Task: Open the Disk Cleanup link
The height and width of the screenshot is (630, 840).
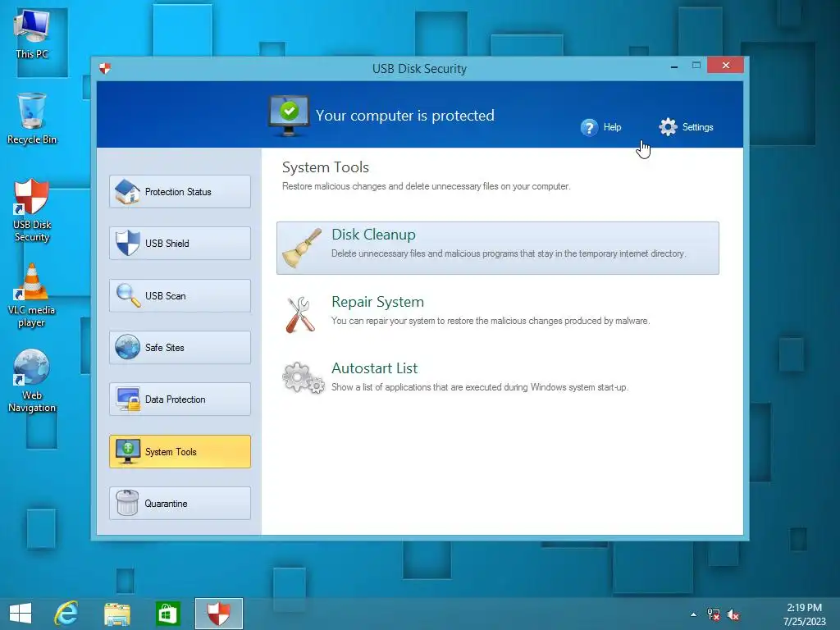Action: 373,235
